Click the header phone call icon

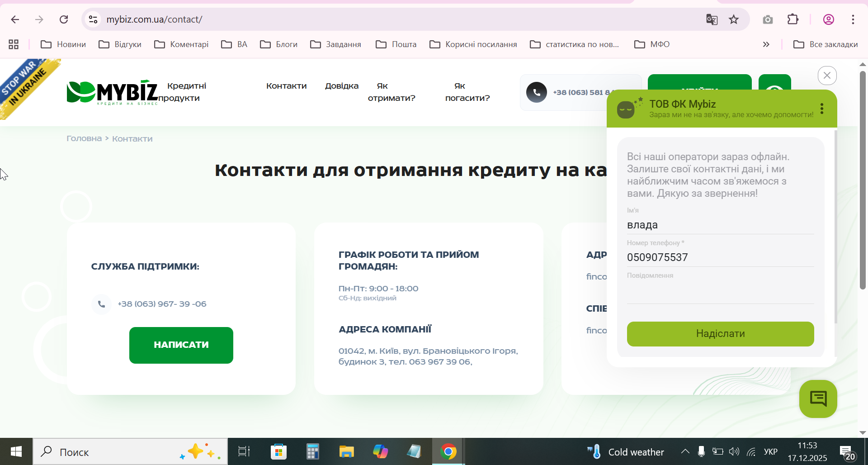click(537, 92)
